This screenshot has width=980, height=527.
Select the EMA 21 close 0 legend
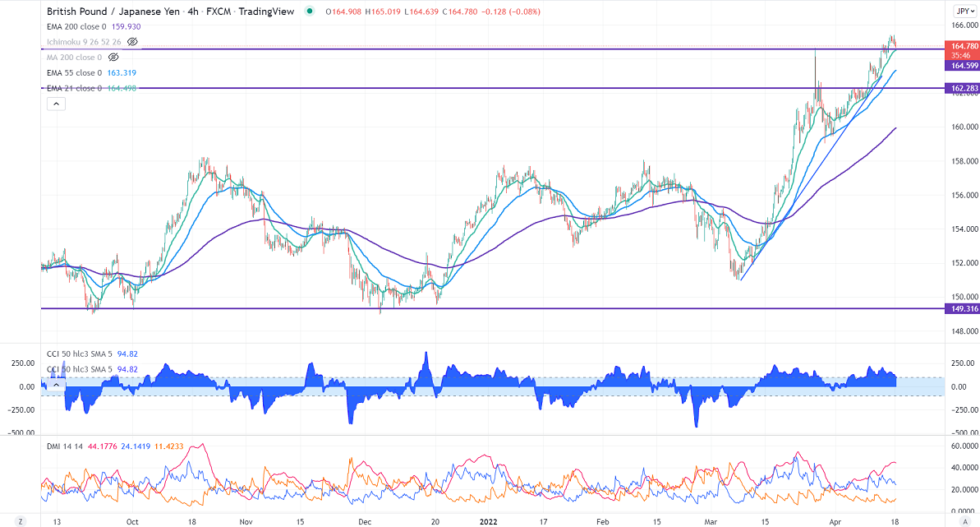[74, 88]
